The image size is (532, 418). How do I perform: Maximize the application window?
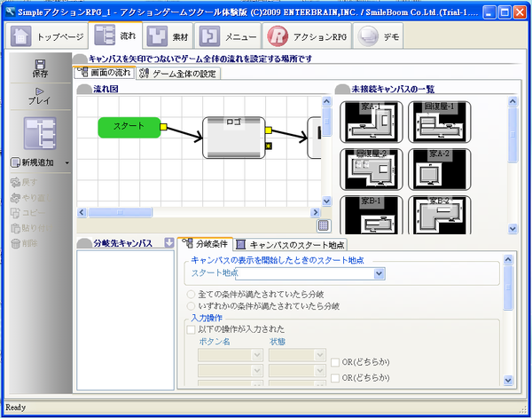505,12
